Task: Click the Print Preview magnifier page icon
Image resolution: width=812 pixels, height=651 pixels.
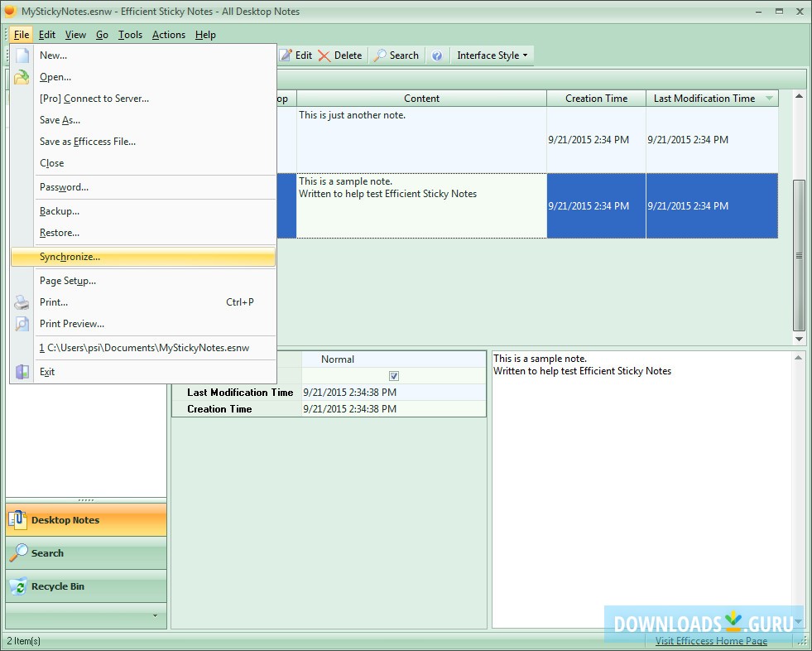Action: (22, 324)
